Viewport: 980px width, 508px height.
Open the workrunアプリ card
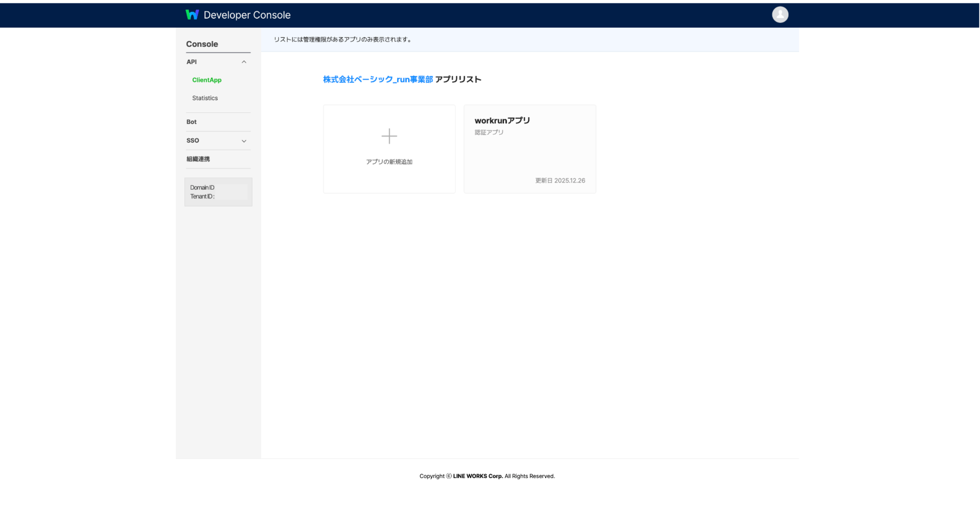pos(530,149)
